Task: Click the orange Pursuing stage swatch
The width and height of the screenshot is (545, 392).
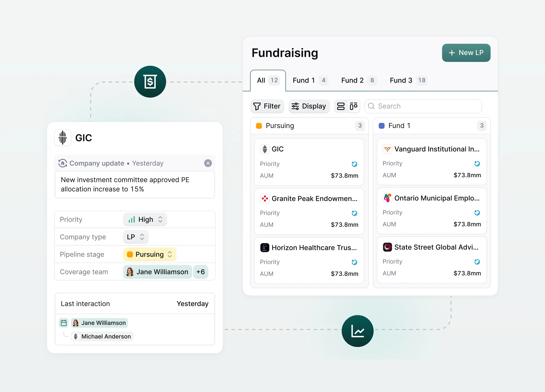Action: (x=130, y=254)
